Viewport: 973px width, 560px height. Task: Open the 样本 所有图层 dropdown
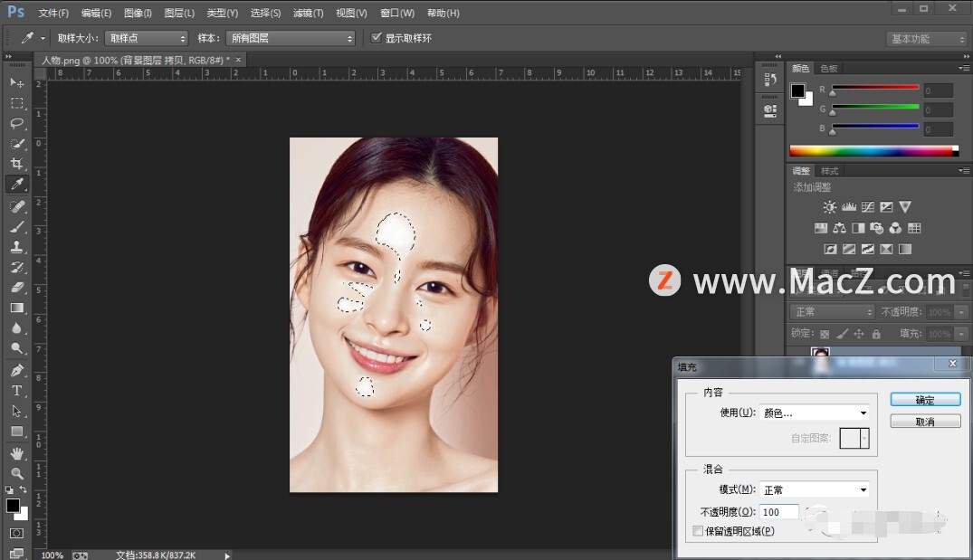pyautogui.click(x=291, y=39)
